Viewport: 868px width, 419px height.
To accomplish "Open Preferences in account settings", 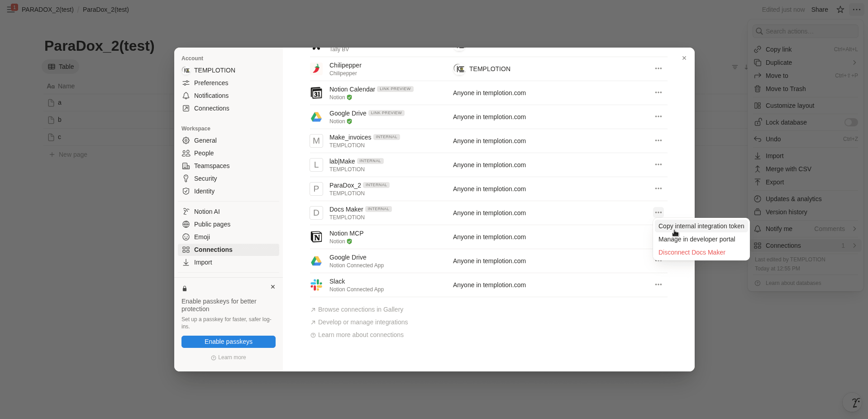I will (x=211, y=83).
